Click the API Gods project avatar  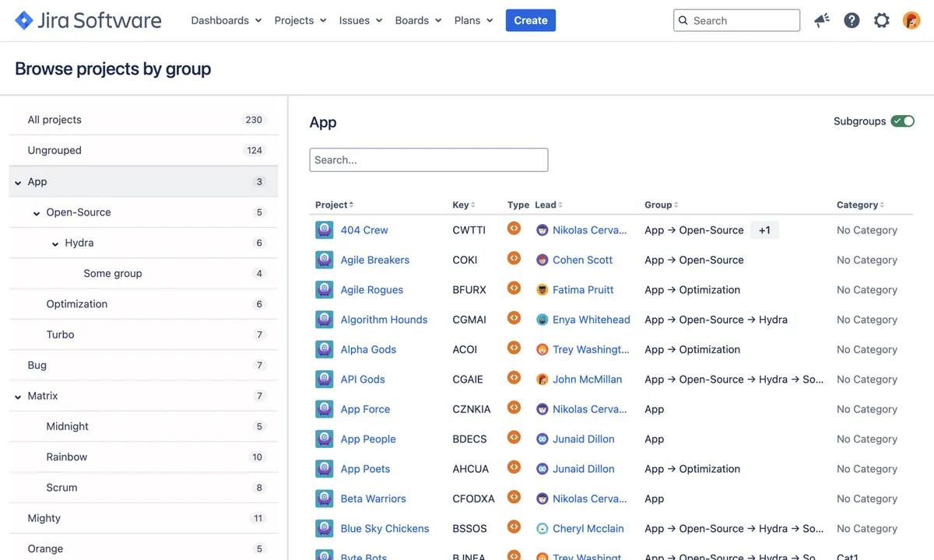tap(325, 380)
